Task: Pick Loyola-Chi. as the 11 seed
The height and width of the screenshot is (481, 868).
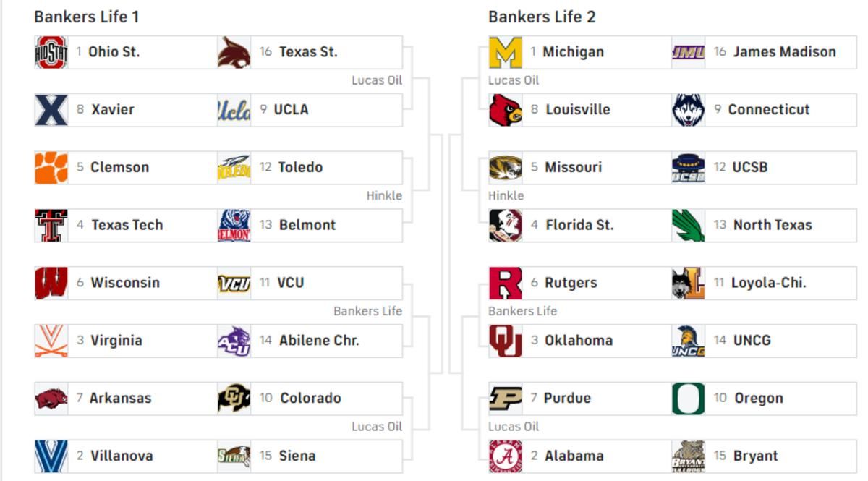Action: tap(765, 283)
